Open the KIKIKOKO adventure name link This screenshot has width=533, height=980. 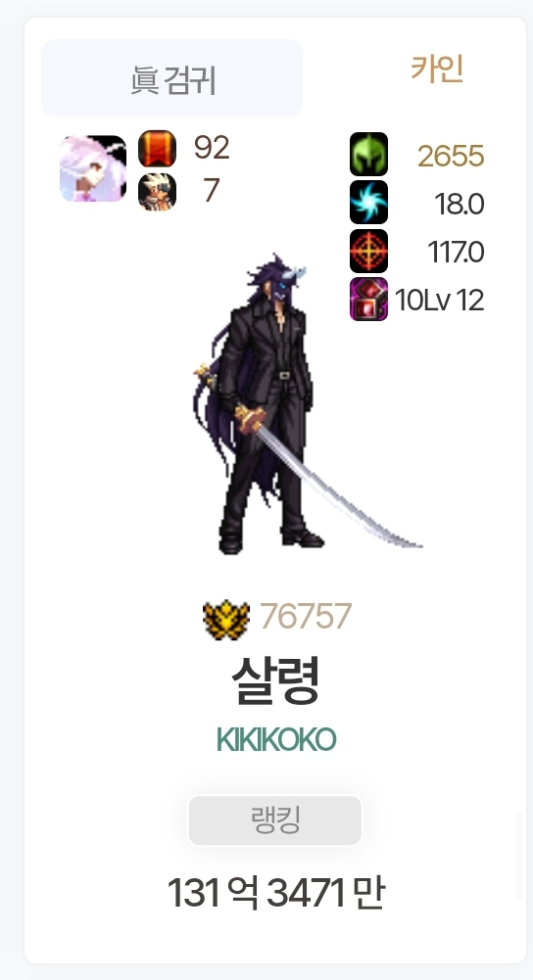click(276, 740)
